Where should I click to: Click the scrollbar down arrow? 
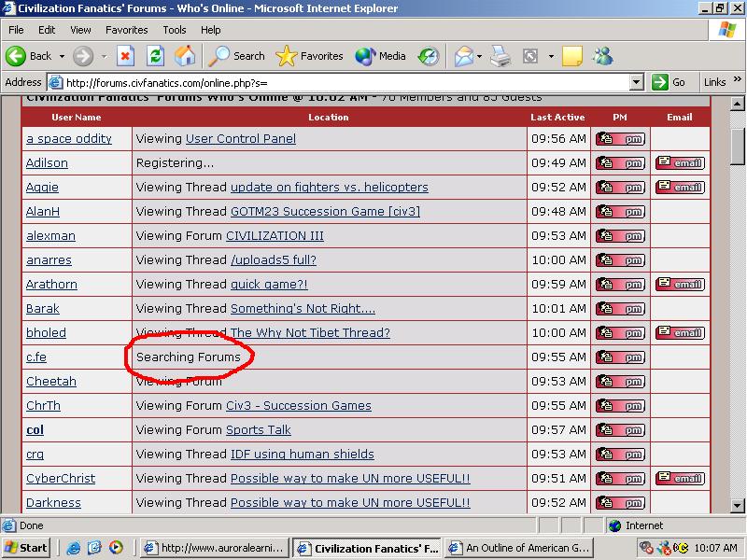(738, 506)
